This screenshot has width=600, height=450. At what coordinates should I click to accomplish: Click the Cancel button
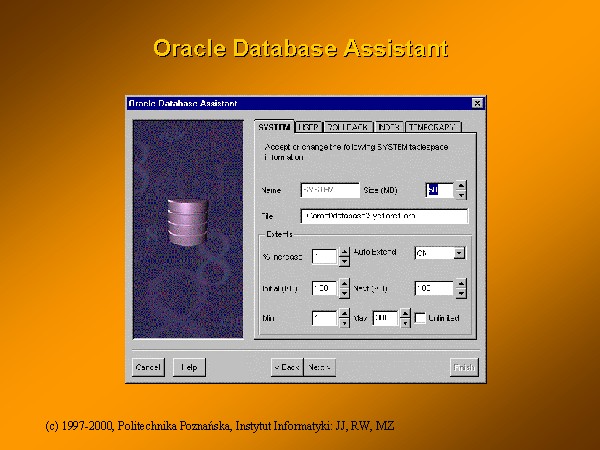click(148, 367)
